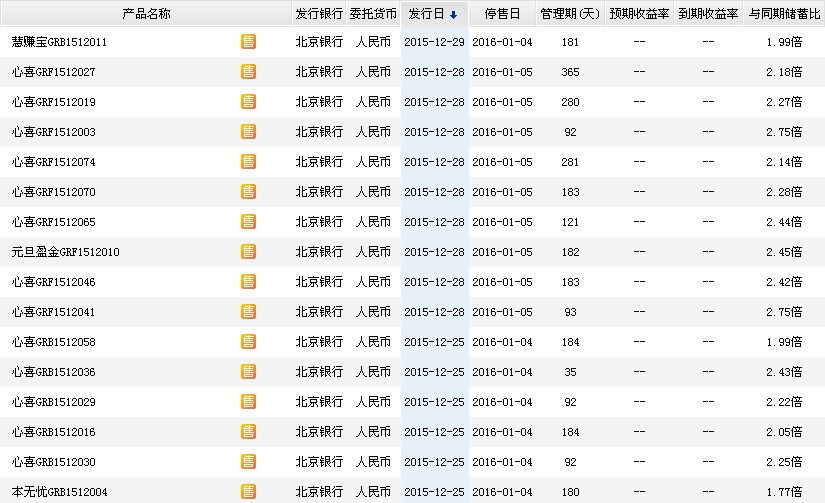This screenshot has height=503, width=825.
Task: Open product 心喜GRB1512029
Action: [x=54, y=402]
